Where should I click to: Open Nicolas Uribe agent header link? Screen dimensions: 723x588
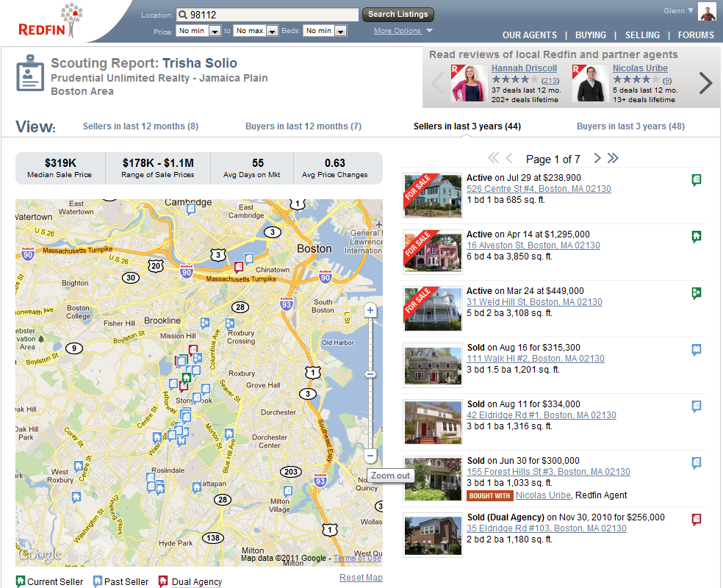[640, 68]
